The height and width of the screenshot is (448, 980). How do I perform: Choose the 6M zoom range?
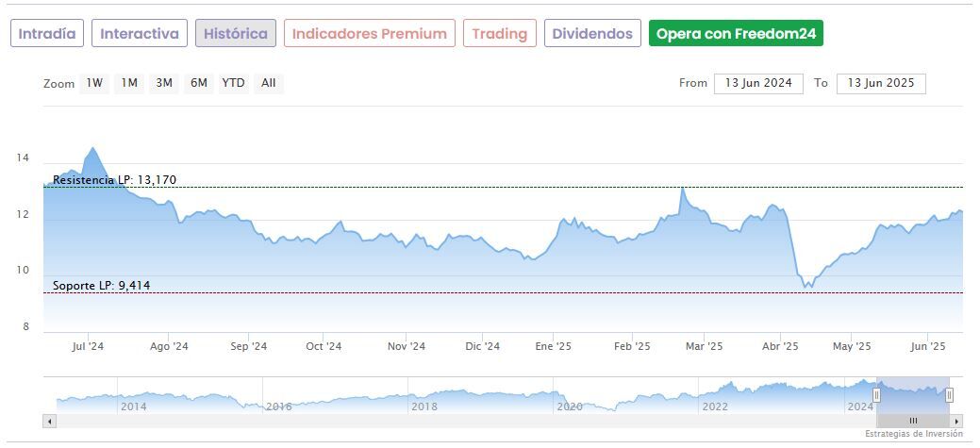(198, 83)
